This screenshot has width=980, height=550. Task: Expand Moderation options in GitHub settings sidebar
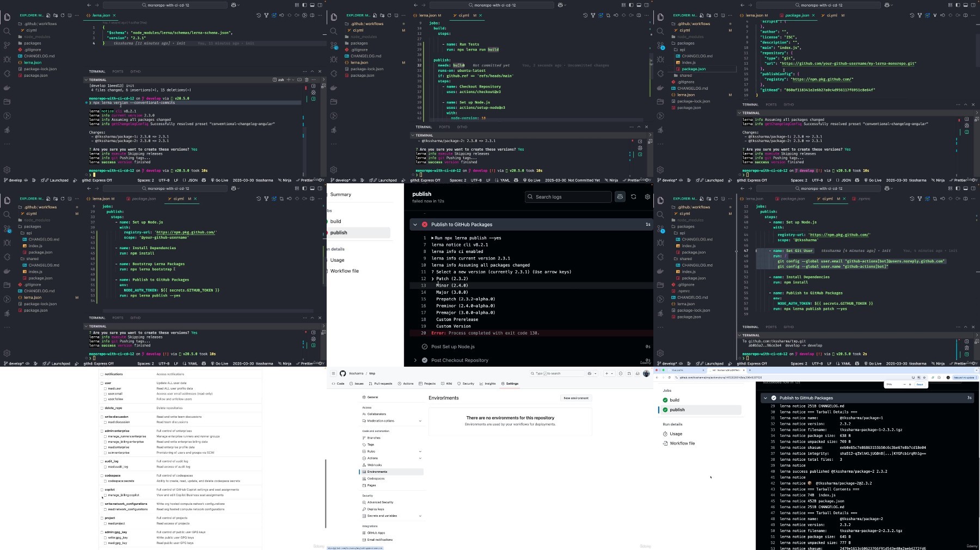tap(420, 421)
